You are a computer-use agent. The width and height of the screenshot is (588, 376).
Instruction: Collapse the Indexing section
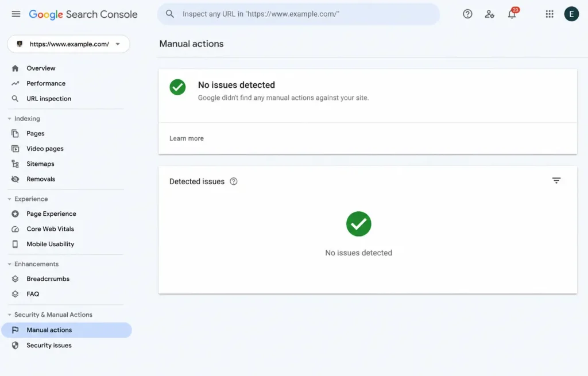(9, 118)
